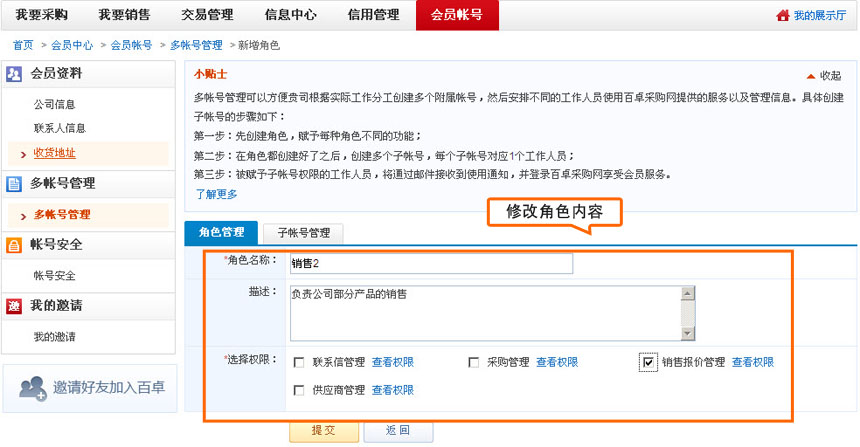
Task: Collapse tips using the 收起 arrow icon
Action: tap(810, 76)
